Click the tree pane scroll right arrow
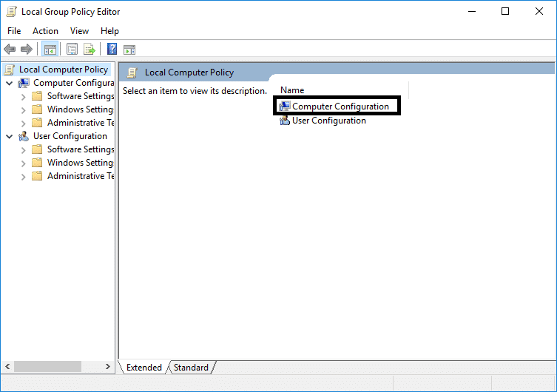Viewport: 557px width, 392px height. pyautogui.click(x=108, y=366)
